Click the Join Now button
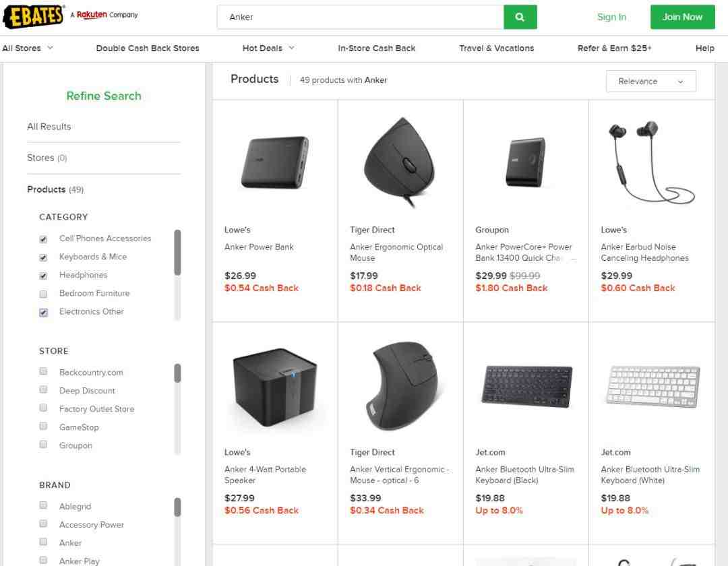The image size is (728, 566). click(x=682, y=18)
